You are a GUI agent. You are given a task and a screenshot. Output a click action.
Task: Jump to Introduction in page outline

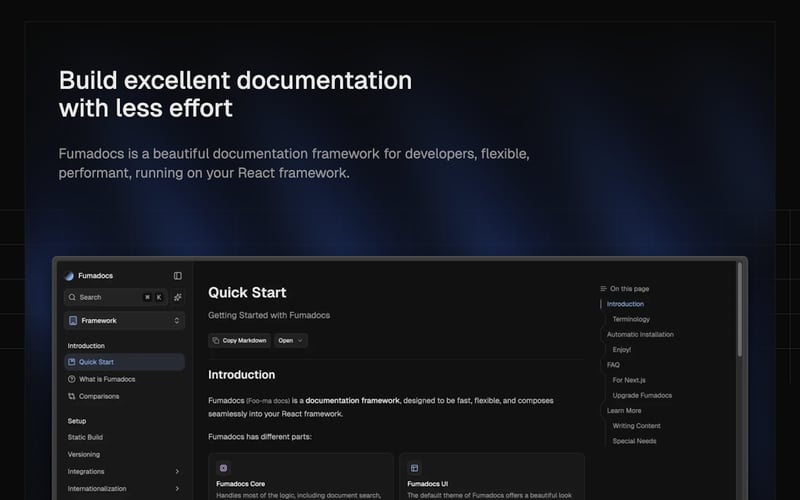625,304
